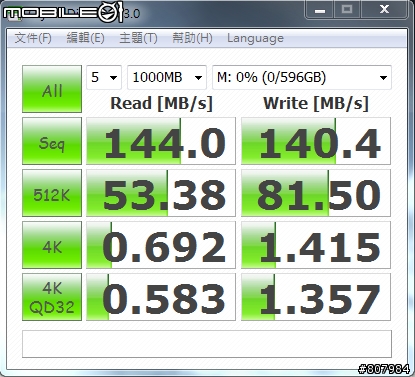Open the 主題(T) menu
415x377 pixels.
[x=138, y=38]
